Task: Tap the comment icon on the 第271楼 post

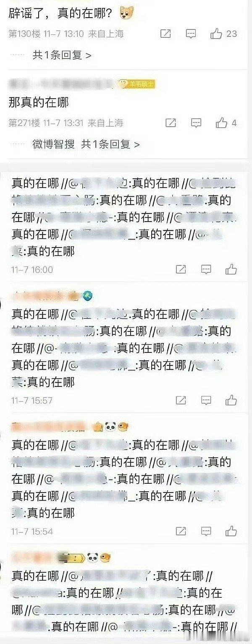Action: 196,123
